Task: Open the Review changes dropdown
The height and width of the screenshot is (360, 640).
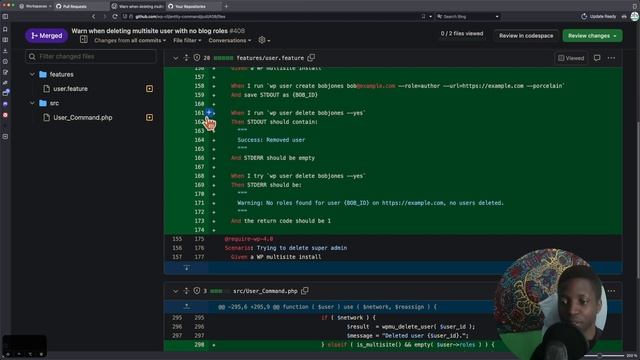Action: (592, 36)
